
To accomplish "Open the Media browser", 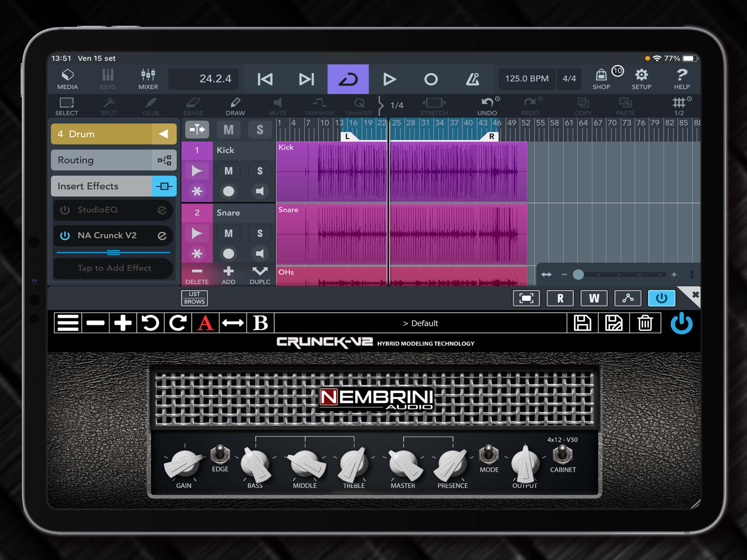I will 68,79.
